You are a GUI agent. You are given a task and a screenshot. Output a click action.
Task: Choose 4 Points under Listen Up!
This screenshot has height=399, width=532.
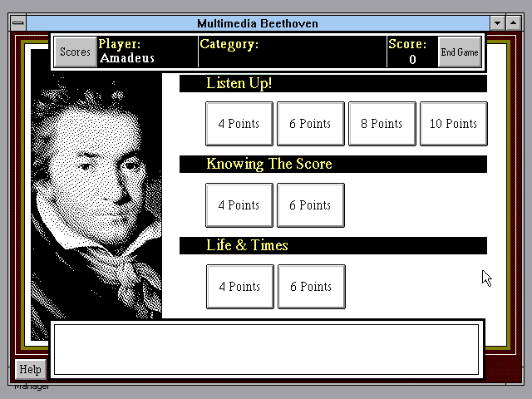click(x=239, y=124)
